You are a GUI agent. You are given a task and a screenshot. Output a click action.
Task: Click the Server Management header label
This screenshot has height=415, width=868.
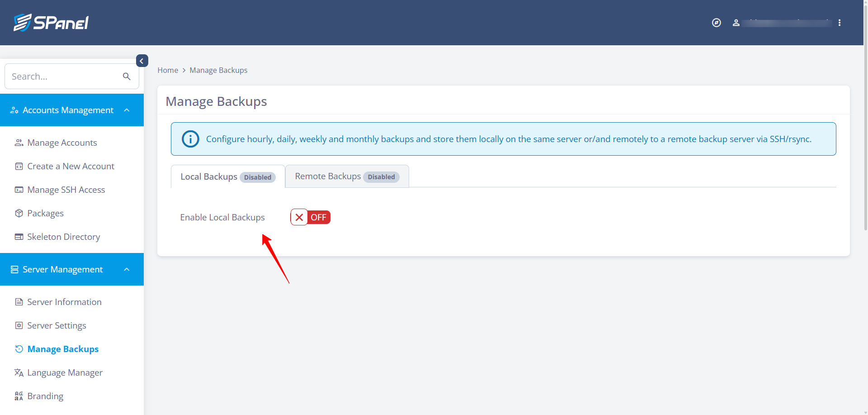pos(63,269)
